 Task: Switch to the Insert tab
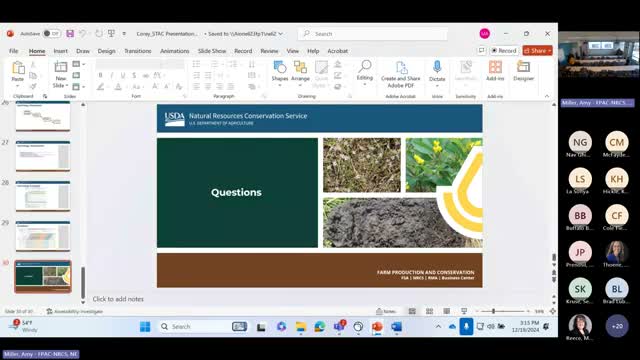(x=60, y=51)
